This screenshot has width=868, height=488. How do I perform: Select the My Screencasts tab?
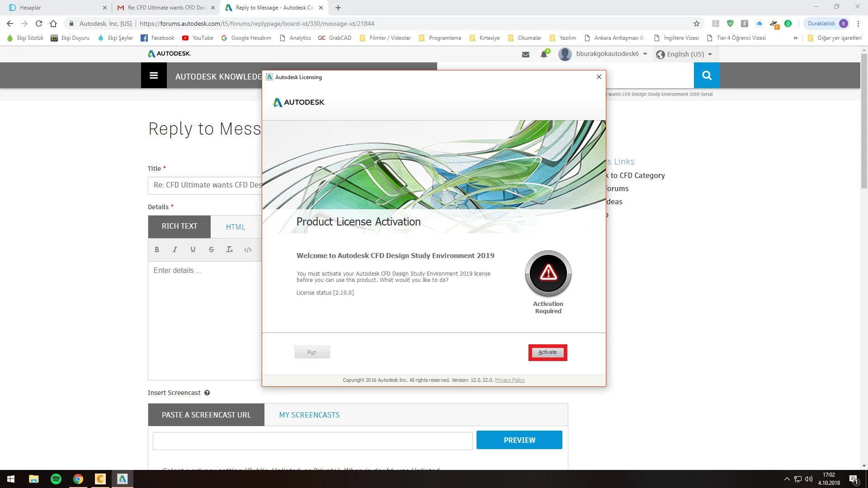[x=309, y=415]
